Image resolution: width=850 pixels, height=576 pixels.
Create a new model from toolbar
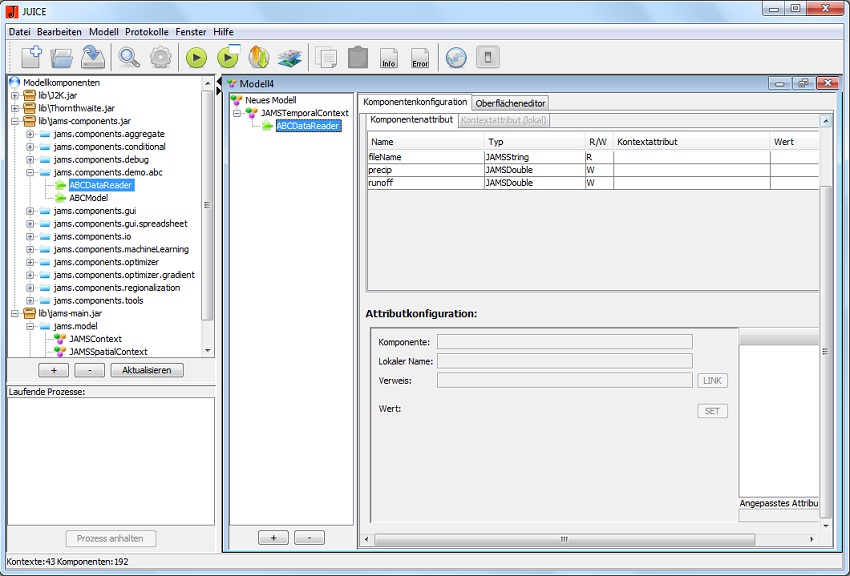[x=31, y=57]
